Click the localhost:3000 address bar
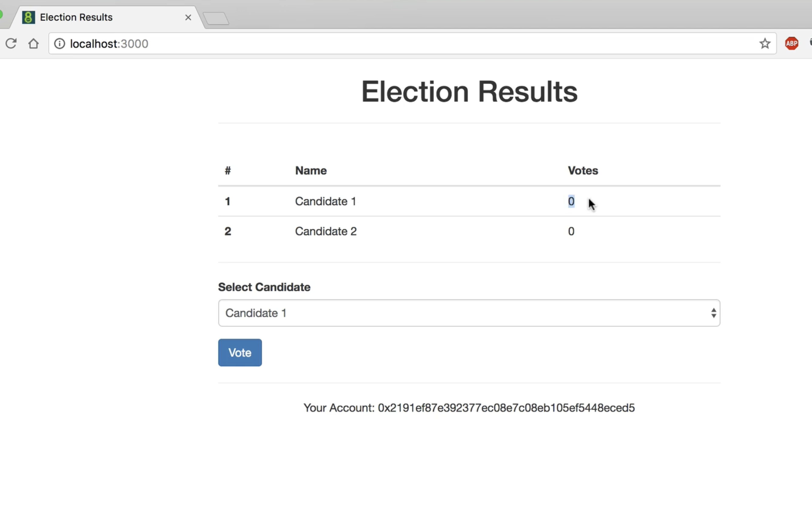The image size is (812, 506). pos(402,44)
